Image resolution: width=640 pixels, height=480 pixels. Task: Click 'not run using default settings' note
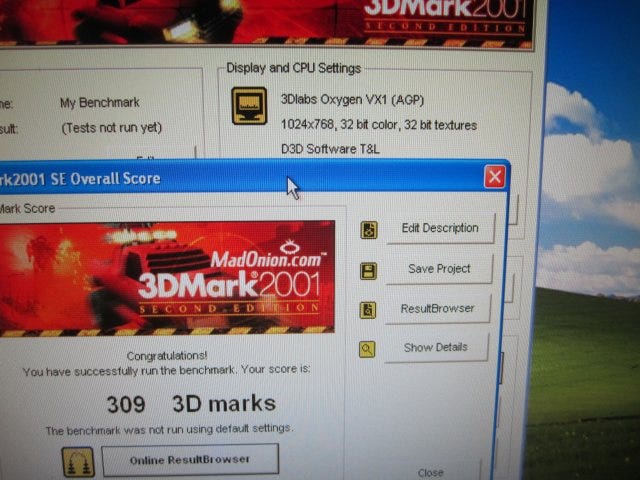(x=169, y=429)
